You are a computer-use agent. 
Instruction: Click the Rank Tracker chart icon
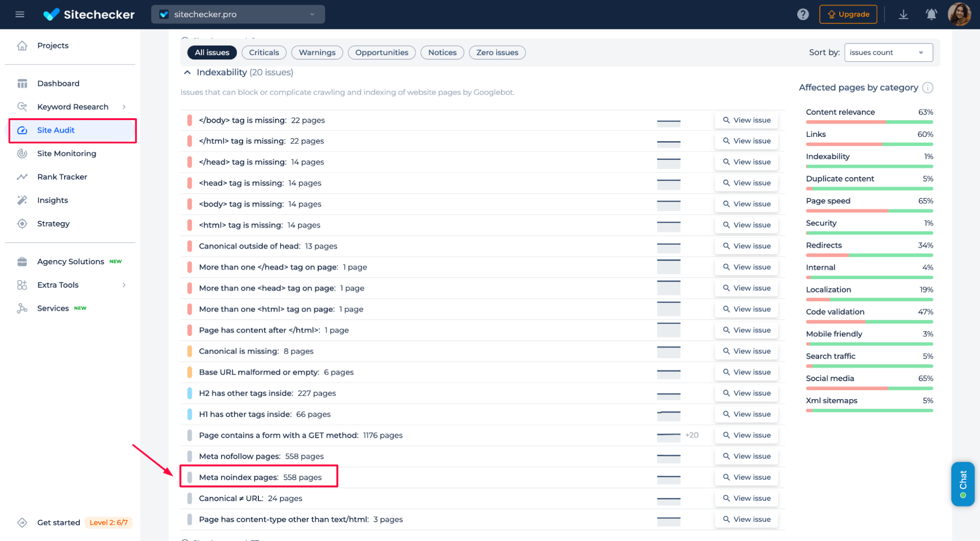(22, 177)
